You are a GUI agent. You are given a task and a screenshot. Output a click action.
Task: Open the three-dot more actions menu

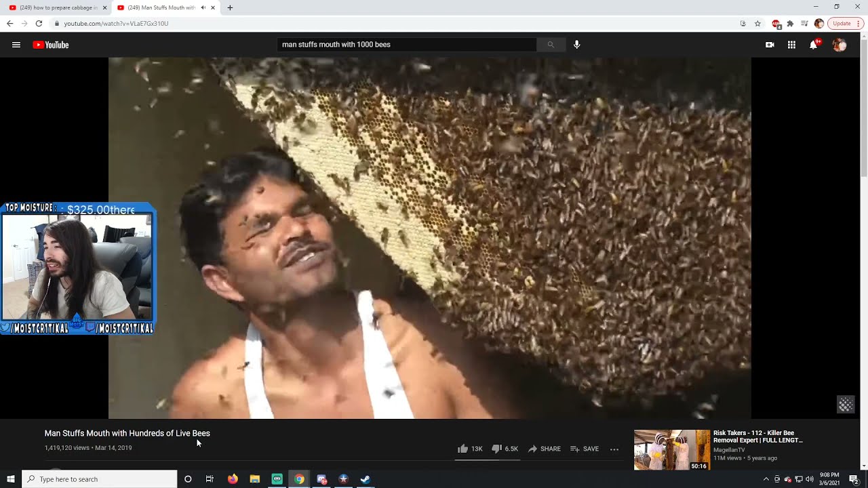pos(614,449)
